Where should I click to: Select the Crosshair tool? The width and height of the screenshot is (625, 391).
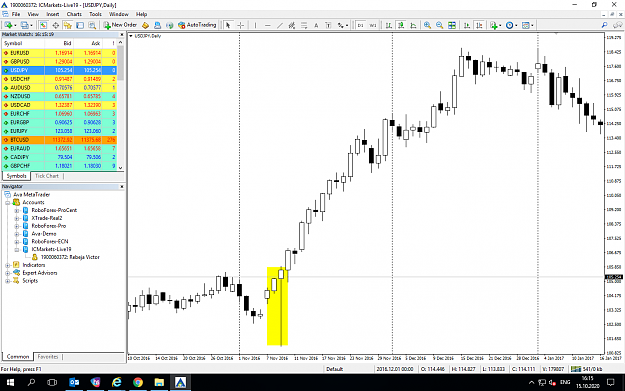pyautogui.click(x=241, y=25)
